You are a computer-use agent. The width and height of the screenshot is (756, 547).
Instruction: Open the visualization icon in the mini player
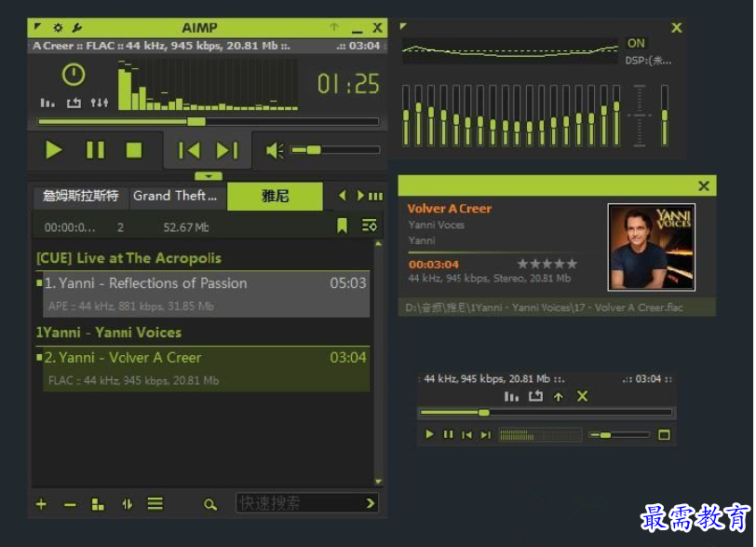tap(511, 396)
